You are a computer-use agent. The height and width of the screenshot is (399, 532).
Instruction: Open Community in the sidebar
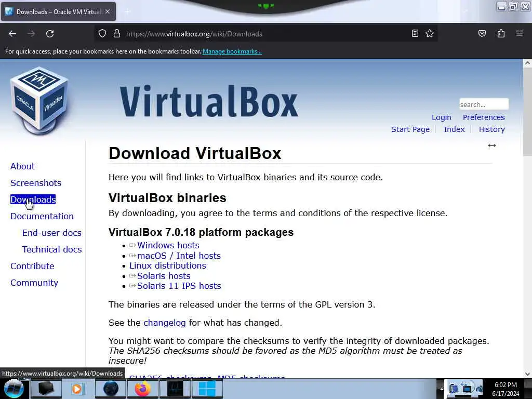(x=34, y=283)
